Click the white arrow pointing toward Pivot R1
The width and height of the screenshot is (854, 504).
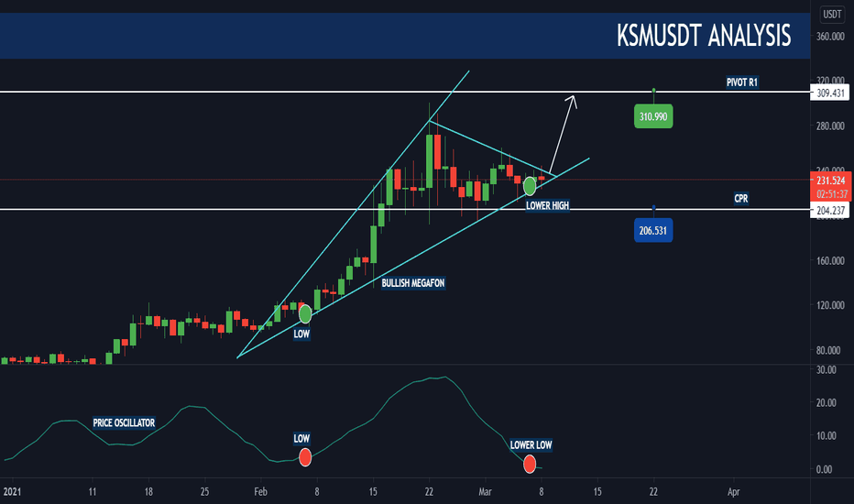click(562, 134)
